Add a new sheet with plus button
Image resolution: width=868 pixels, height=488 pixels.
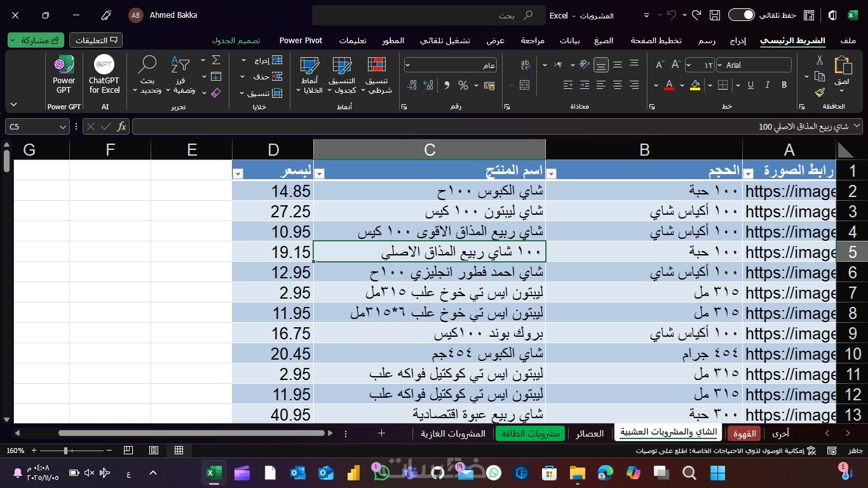(381, 433)
